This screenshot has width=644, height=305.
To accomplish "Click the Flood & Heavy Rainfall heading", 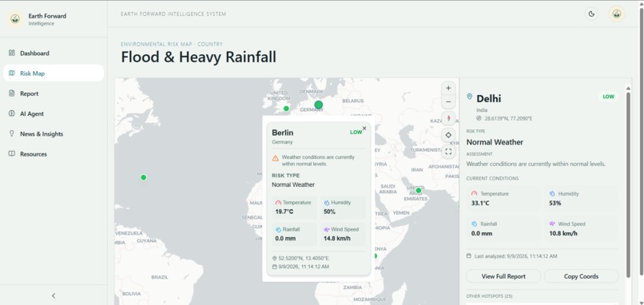I will point(198,57).
